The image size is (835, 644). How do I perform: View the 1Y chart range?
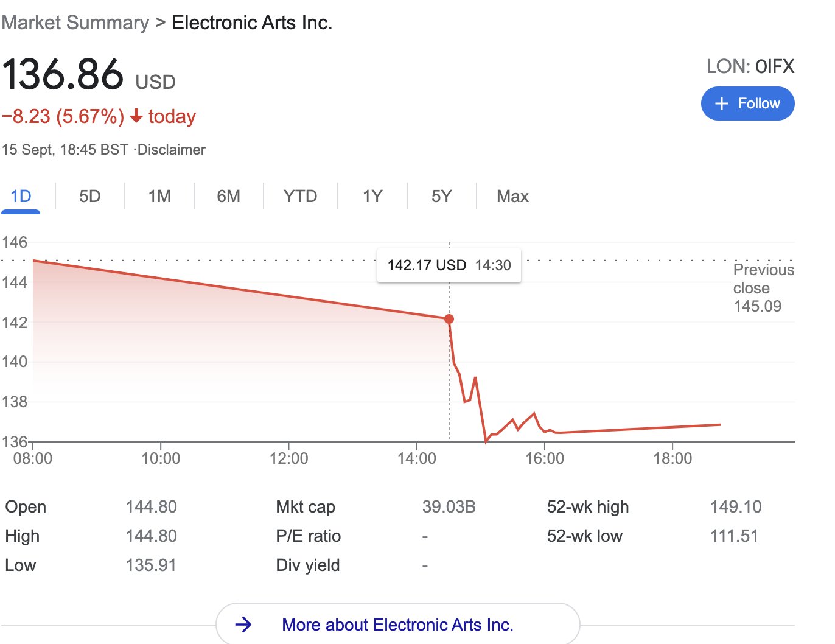pos(372,197)
